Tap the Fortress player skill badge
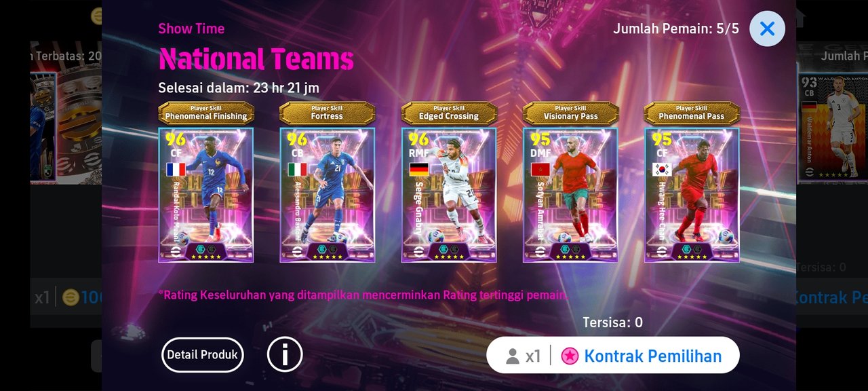The image size is (868, 391). coord(327,113)
